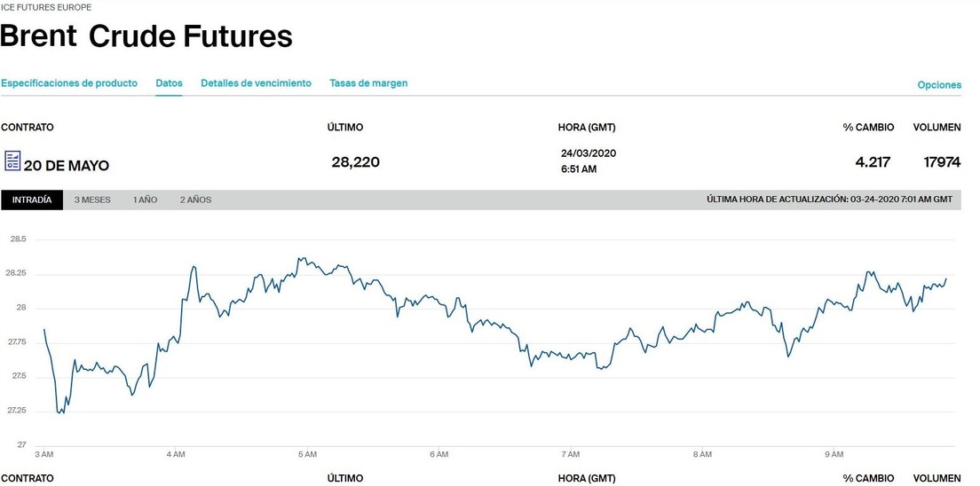The width and height of the screenshot is (980, 486).
Task: Click the top % CAMBIO column header
Action: (868, 127)
